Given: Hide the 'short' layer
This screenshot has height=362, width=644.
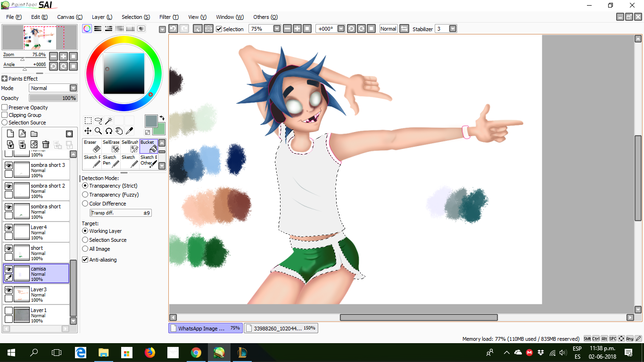Looking at the screenshot, I should point(8,248).
